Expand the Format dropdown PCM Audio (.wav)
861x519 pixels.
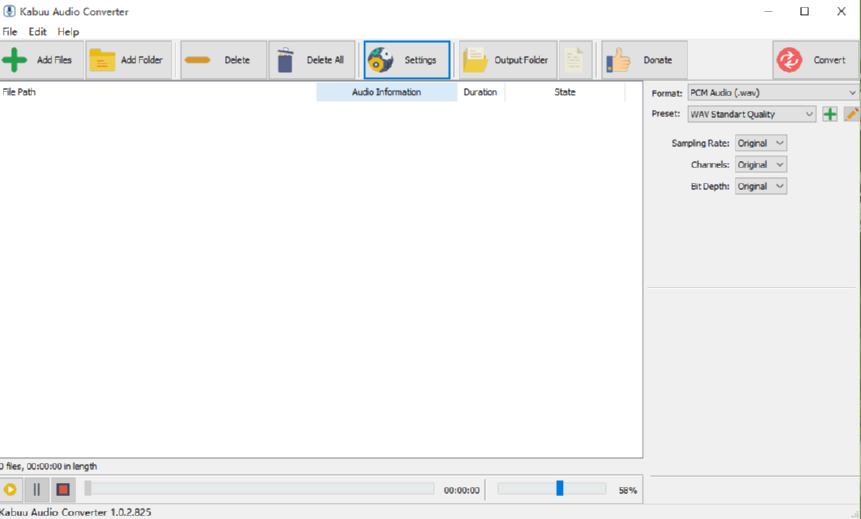coord(773,93)
